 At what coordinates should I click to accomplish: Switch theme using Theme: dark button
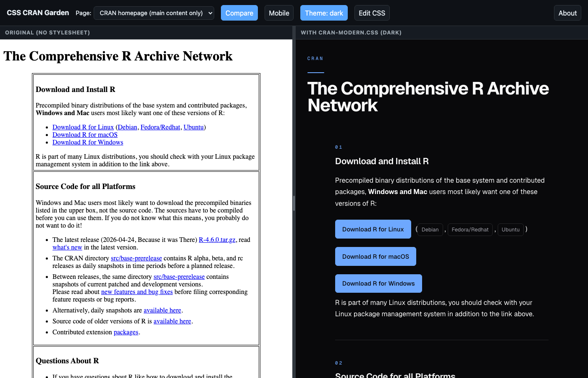pyautogui.click(x=324, y=13)
